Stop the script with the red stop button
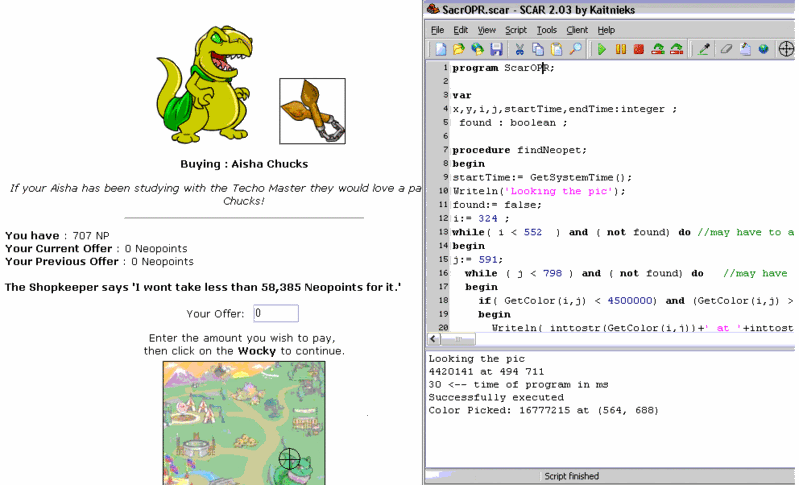This screenshot has width=799, height=485. [638, 48]
